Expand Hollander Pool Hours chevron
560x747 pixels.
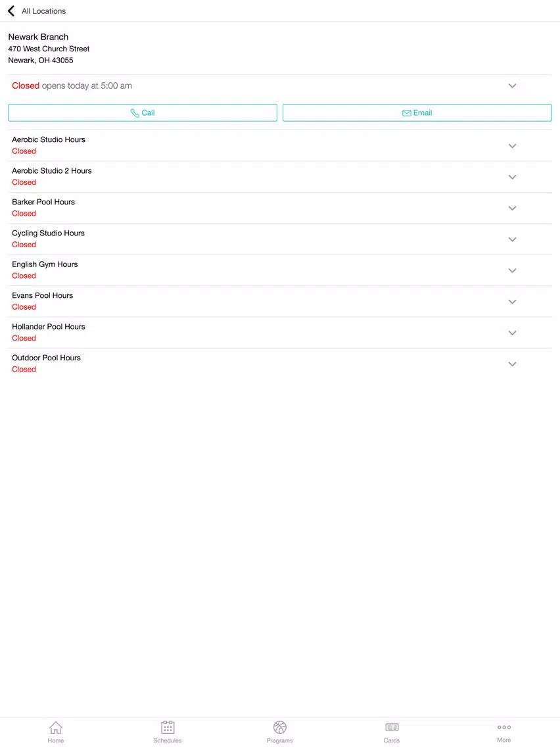[513, 333]
